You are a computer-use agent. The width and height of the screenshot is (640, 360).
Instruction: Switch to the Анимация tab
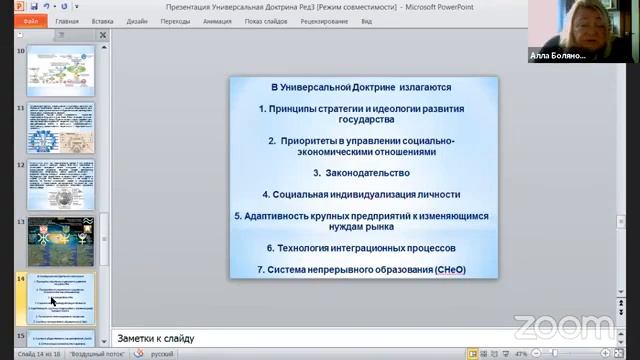[217, 21]
